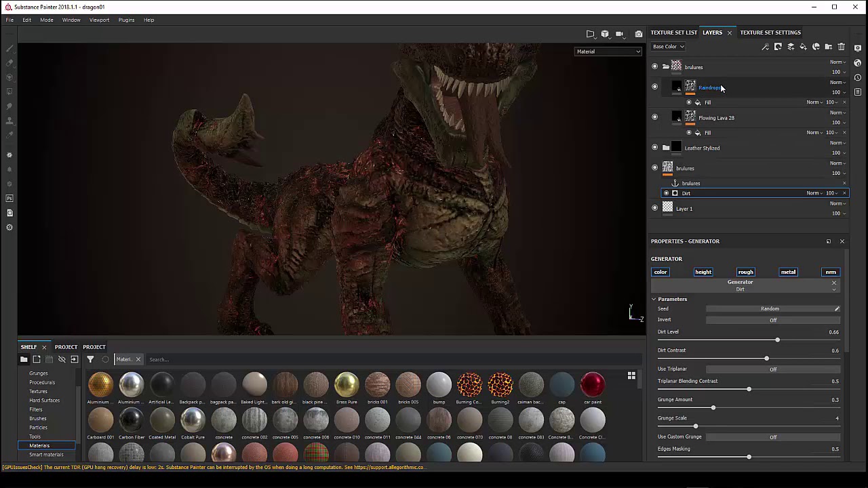This screenshot has width=868, height=488.
Task: Add a fill layer bucket icon
Action: pos(803,47)
